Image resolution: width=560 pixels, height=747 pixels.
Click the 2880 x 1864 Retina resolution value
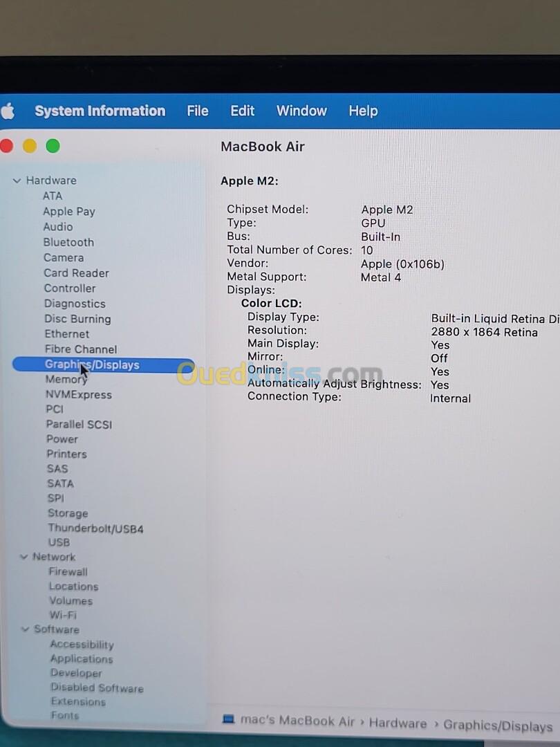pyautogui.click(x=484, y=333)
